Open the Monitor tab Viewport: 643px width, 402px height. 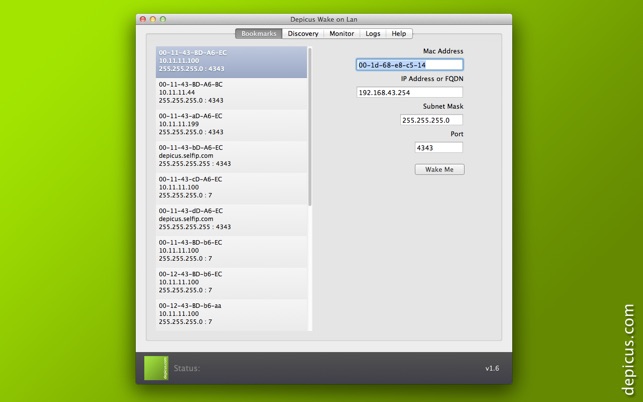click(x=342, y=34)
